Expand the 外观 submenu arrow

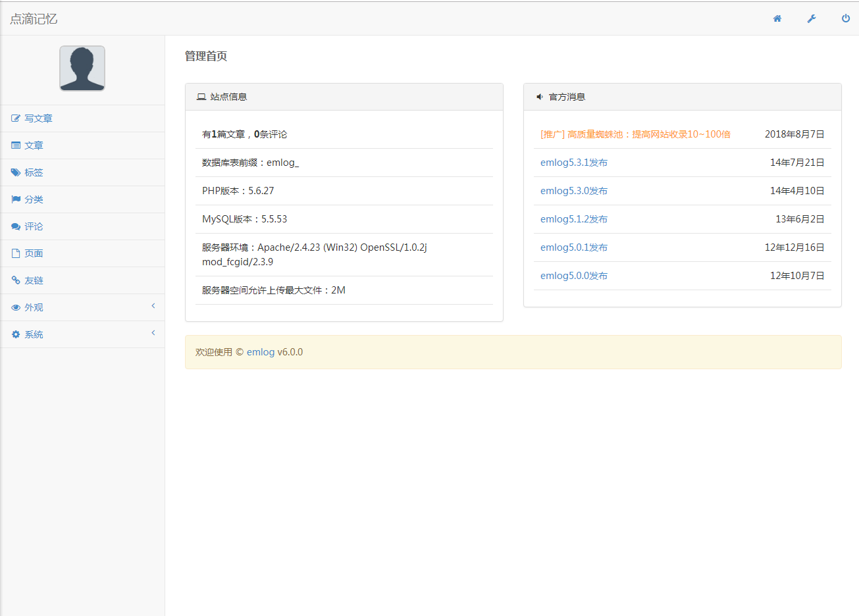tap(153, 306)
